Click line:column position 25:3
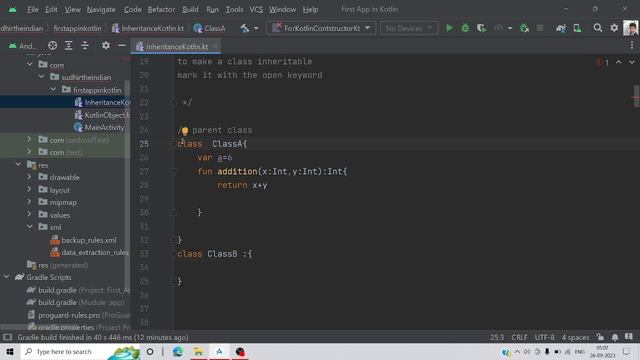This screenshot has height=360, width=640. [x=497, y=337]
